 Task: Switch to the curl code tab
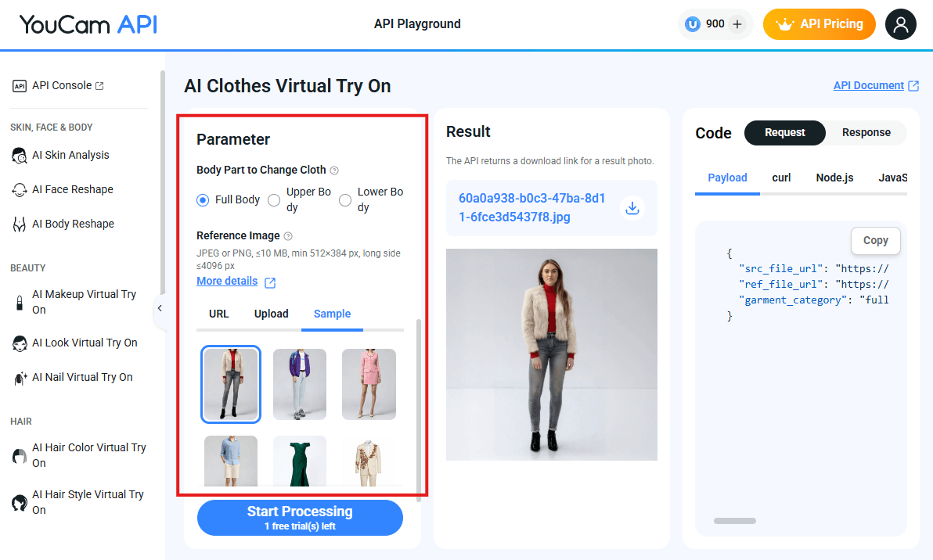781,178
